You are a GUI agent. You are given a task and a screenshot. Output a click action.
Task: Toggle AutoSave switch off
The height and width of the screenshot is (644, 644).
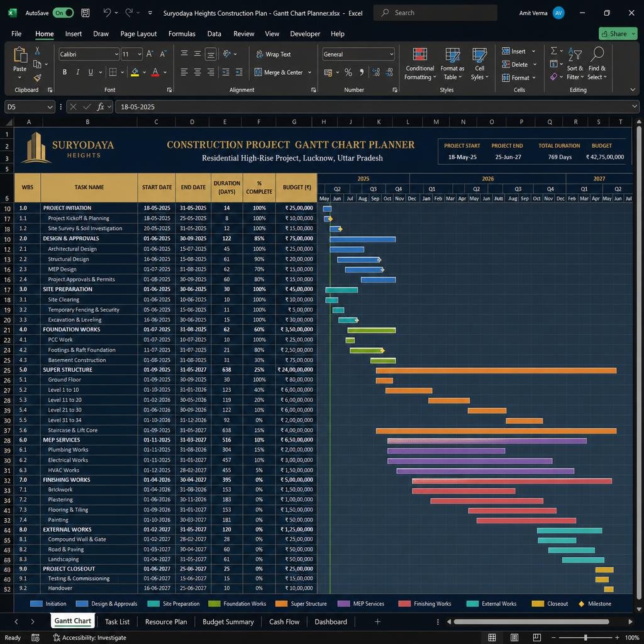[63, 13]
